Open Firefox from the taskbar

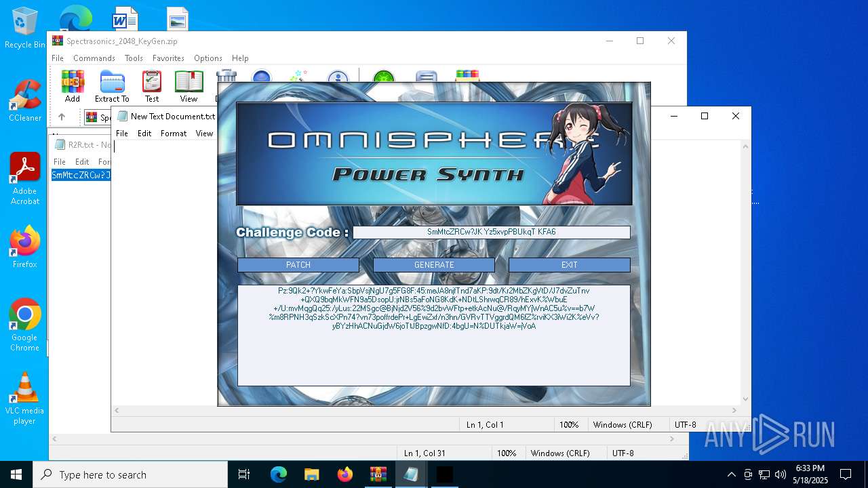(x=345, y=474)
